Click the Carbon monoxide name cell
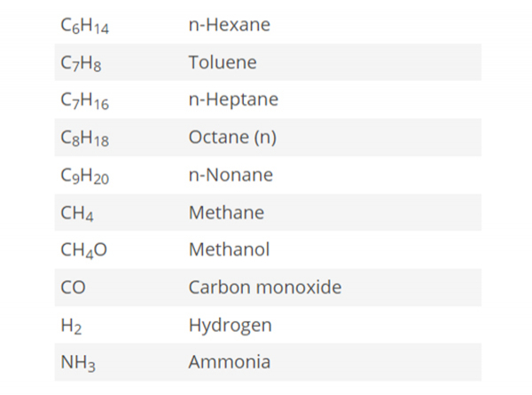 click(264, 288)
